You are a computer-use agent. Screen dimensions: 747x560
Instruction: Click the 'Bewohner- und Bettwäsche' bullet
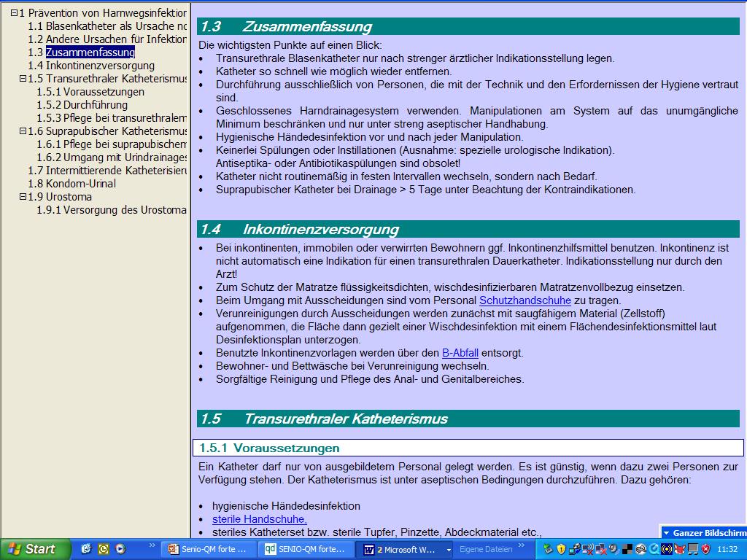352,366
